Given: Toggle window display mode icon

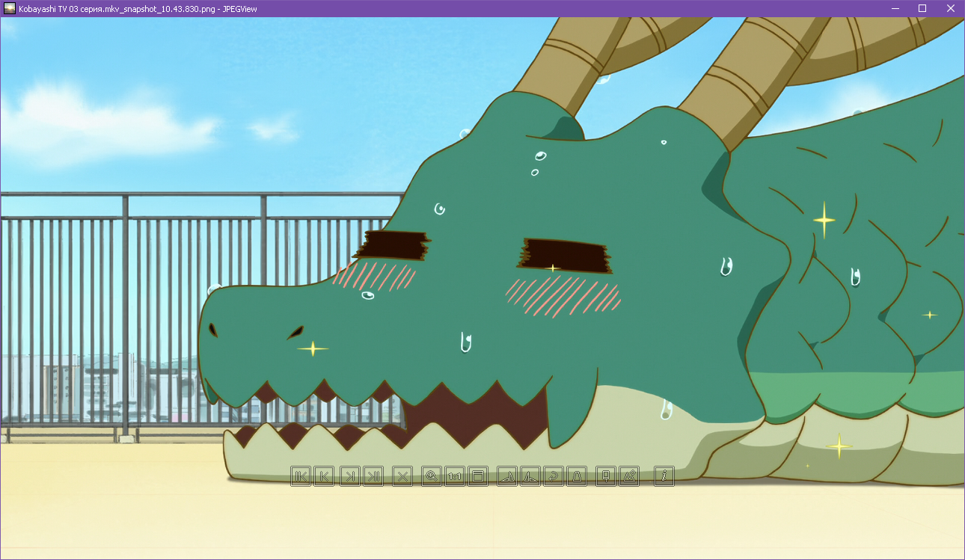Looking at the screenshot, I should [x=478, y=476].
